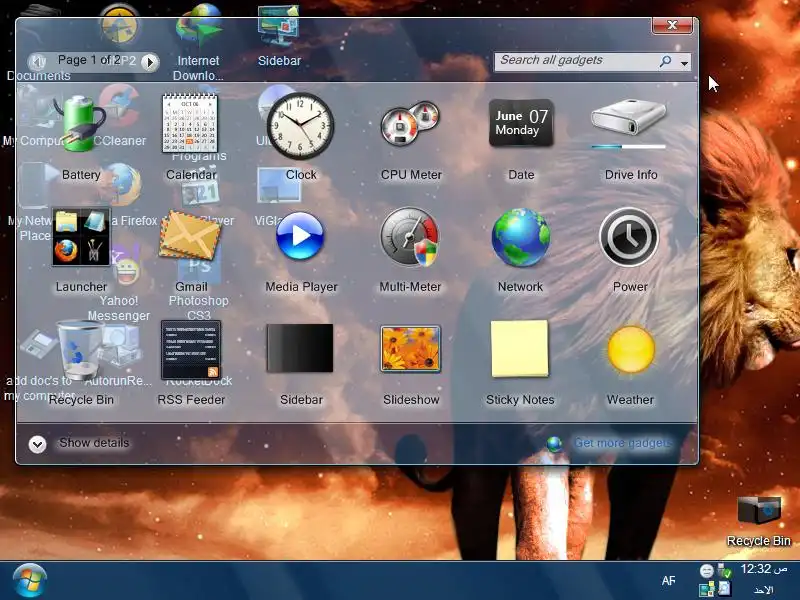The width and height of the screenshot is (800, 600).
Task: Select the RSS Feeder gadget icon
Action: [191, 350]
